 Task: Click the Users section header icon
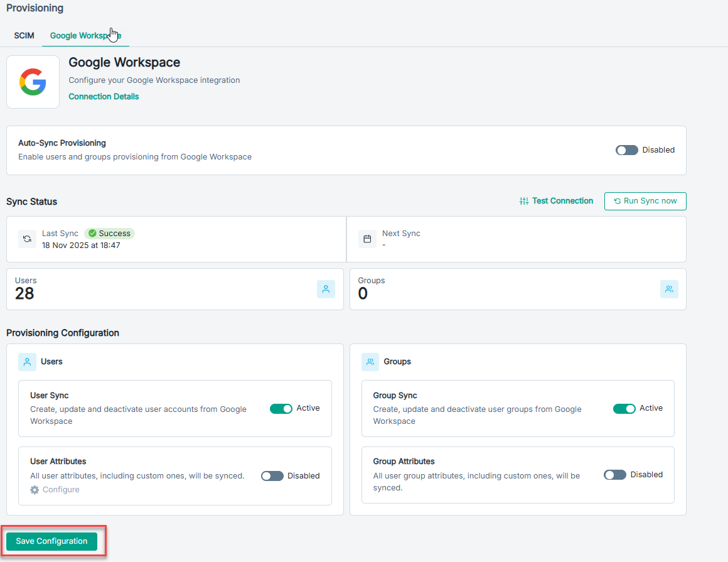[x=27, y=362]
